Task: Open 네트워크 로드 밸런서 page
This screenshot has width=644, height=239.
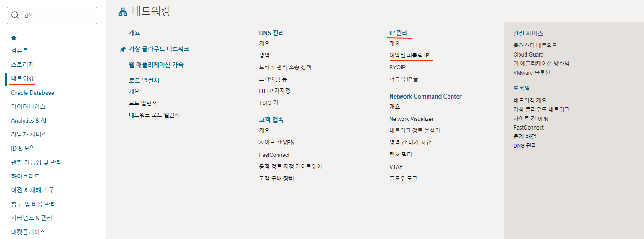Action: coord(154,115)
